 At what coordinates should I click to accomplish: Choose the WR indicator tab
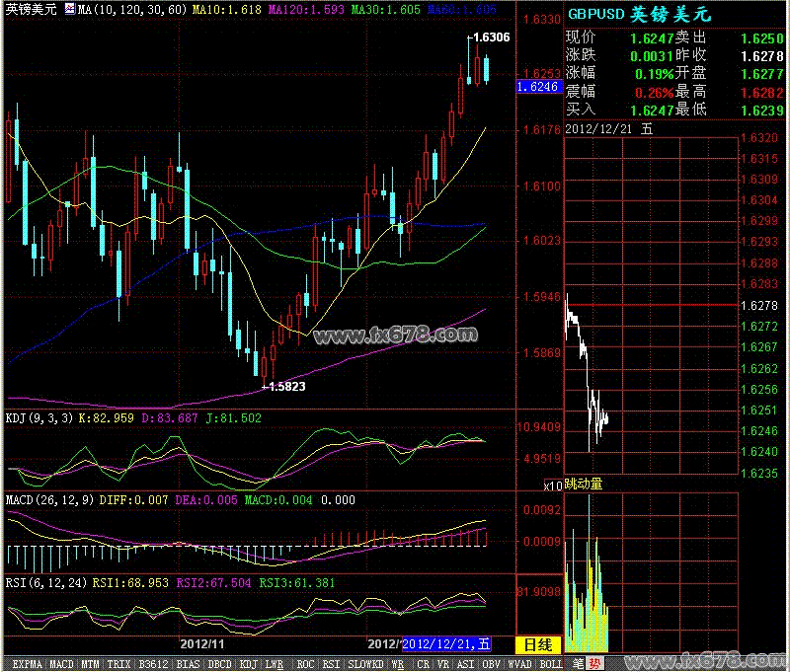tap(398, 664)
